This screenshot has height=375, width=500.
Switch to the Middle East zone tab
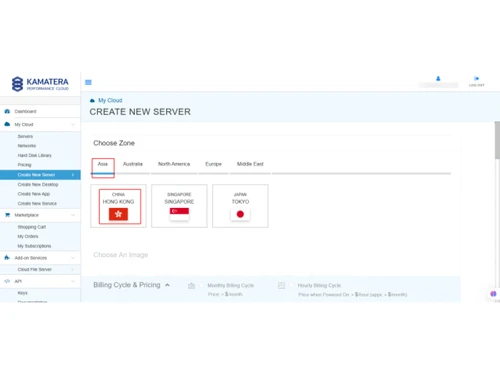click(x=250, y=164)
